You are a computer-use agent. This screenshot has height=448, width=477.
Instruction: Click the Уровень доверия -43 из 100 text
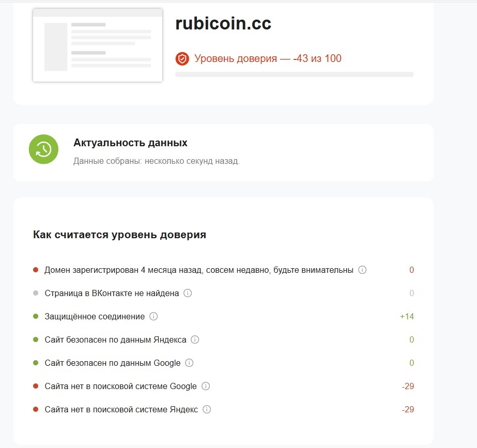[x=268, y=58]
